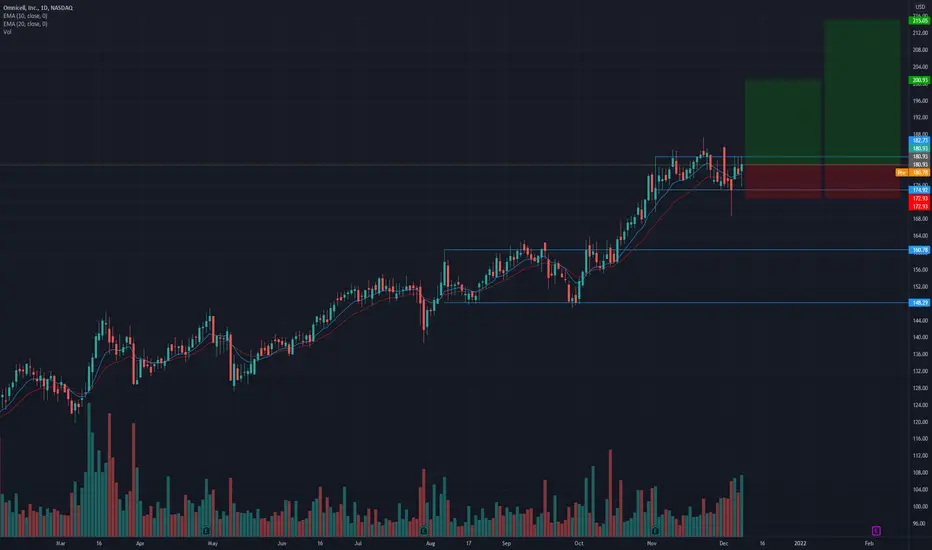Click the earnings marker icon near Aug
The height and width of the screenshot is (550, 932).
(x=423, y=530)
